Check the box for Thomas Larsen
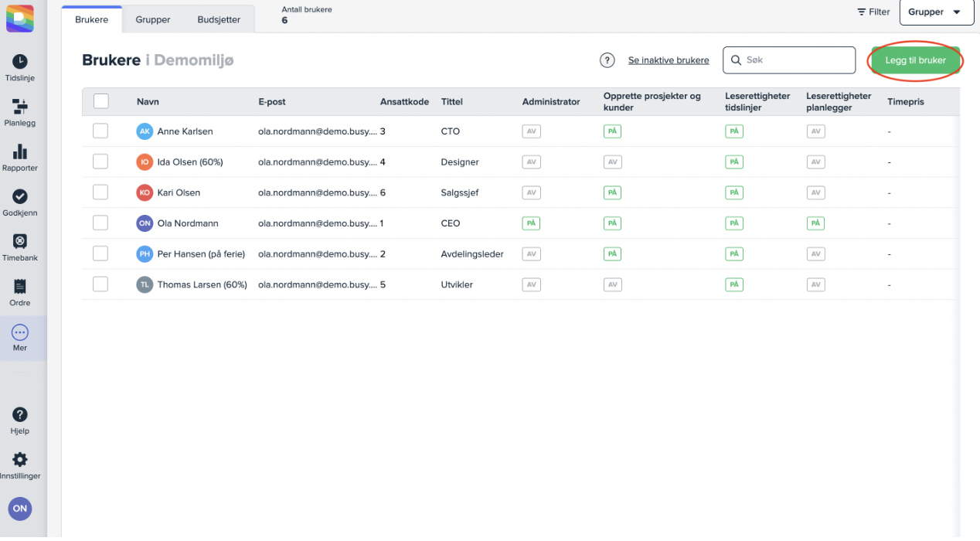Viewport: 980px width, 541px height. point(100,284)
